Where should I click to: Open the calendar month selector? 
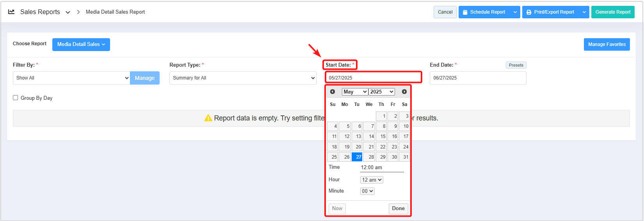coord(354,92)
